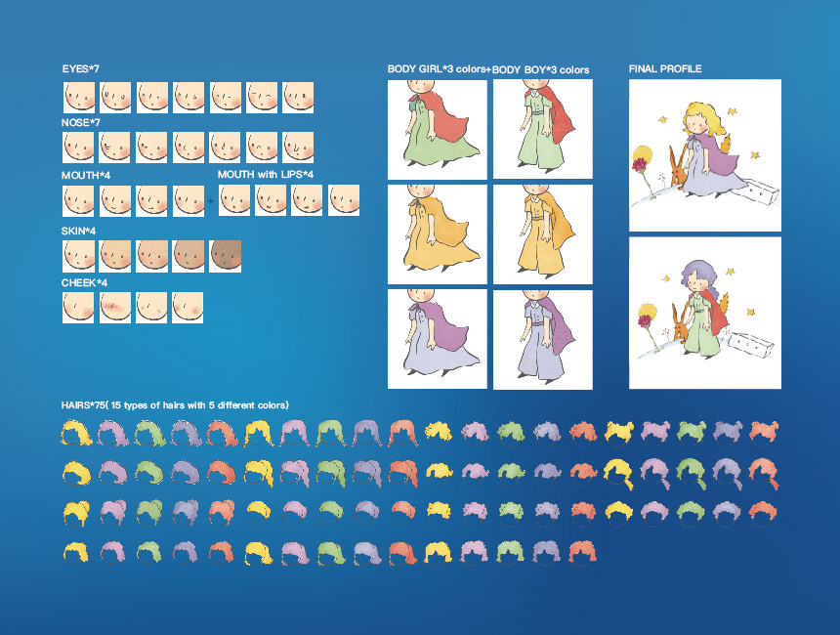Select the first yellow hair in top hairs row
This screenshot has width=840, height=635.
76,433
